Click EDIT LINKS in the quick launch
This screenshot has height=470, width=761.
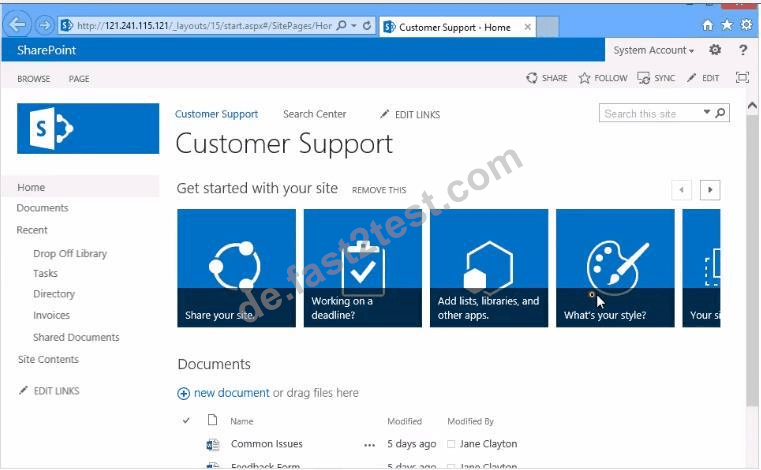point(49,390)
